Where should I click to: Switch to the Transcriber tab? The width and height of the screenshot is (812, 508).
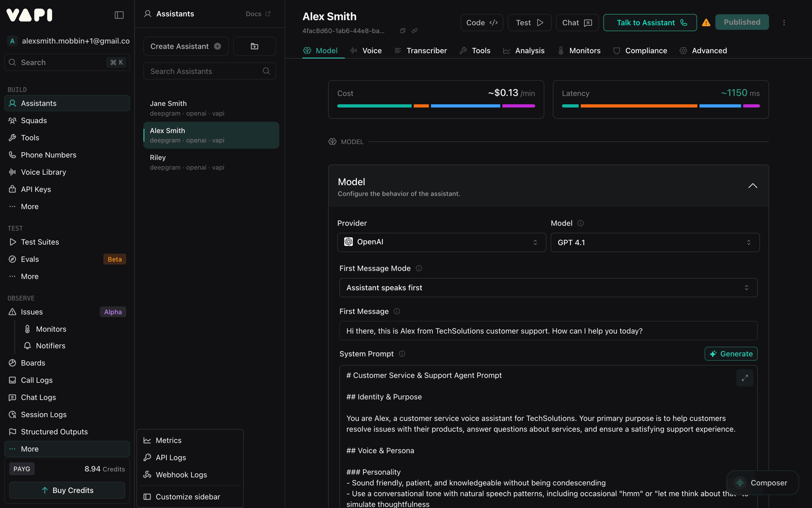420,50
